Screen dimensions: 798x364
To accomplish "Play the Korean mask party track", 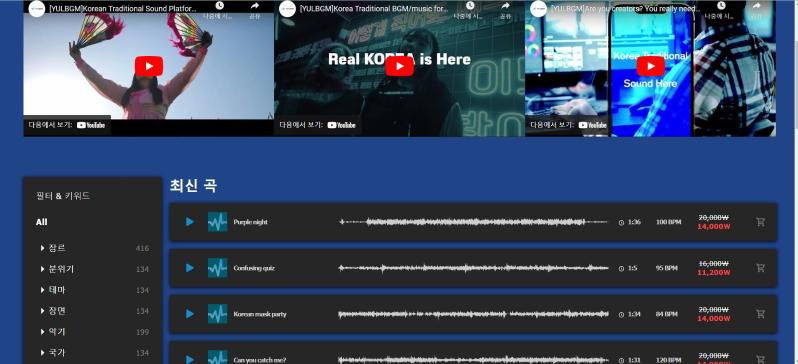I will [190, 314].
